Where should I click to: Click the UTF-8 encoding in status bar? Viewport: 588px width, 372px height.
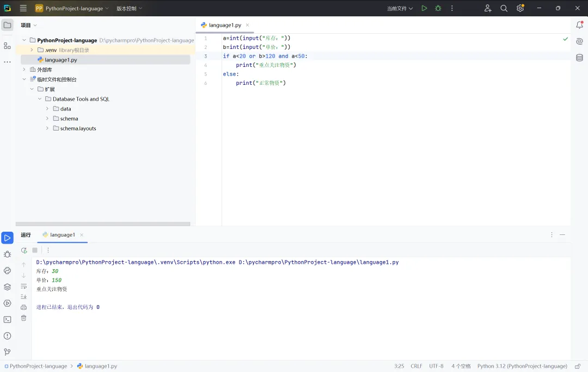tap(436, 366)
